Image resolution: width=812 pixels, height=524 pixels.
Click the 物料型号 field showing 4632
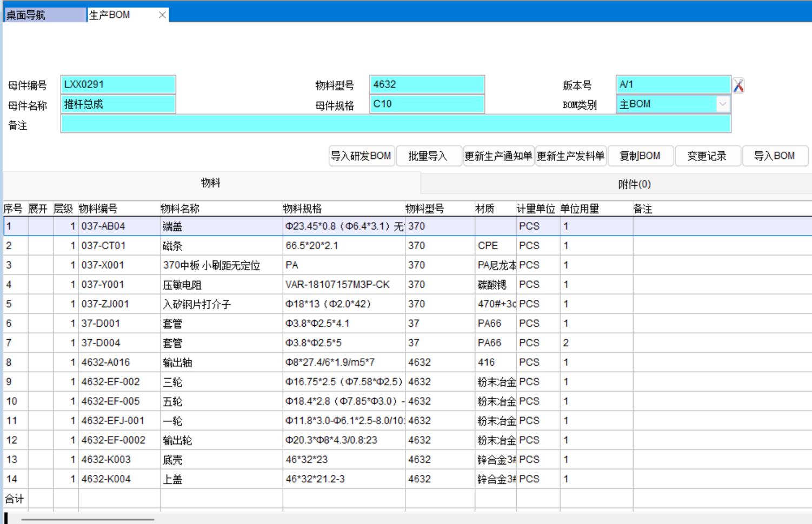coord(427,85)
